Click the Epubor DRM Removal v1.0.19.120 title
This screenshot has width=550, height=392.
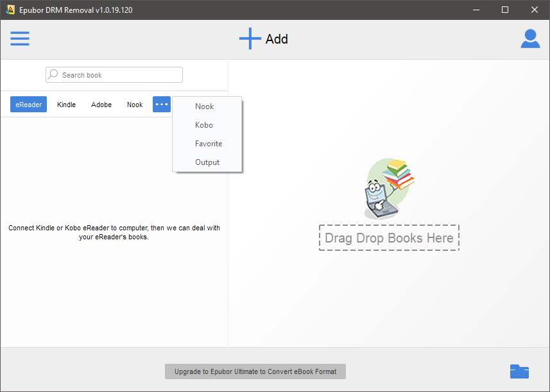[76, 10]
